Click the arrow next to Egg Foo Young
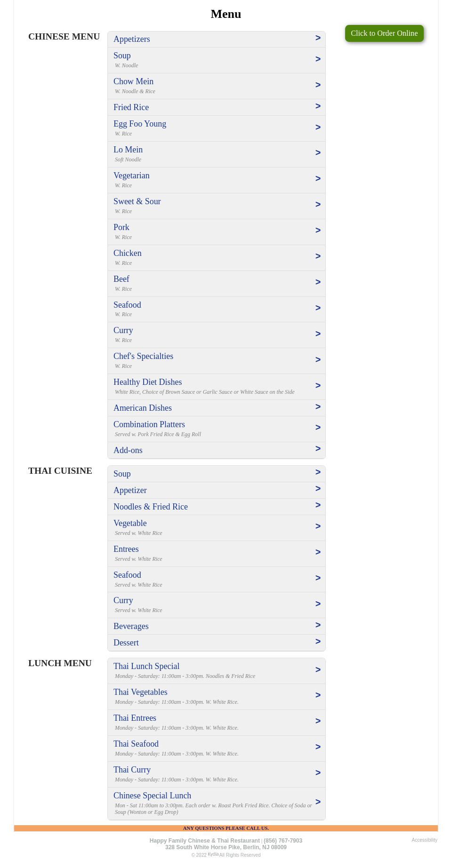Viewport: 452px width, 868px height. 318,127
